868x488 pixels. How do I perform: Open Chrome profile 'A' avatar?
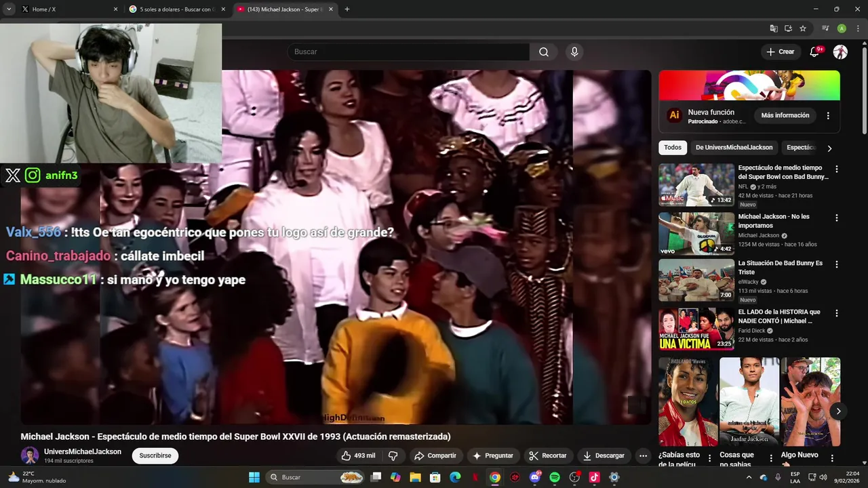pyautogui.click(x=842, y=28)
